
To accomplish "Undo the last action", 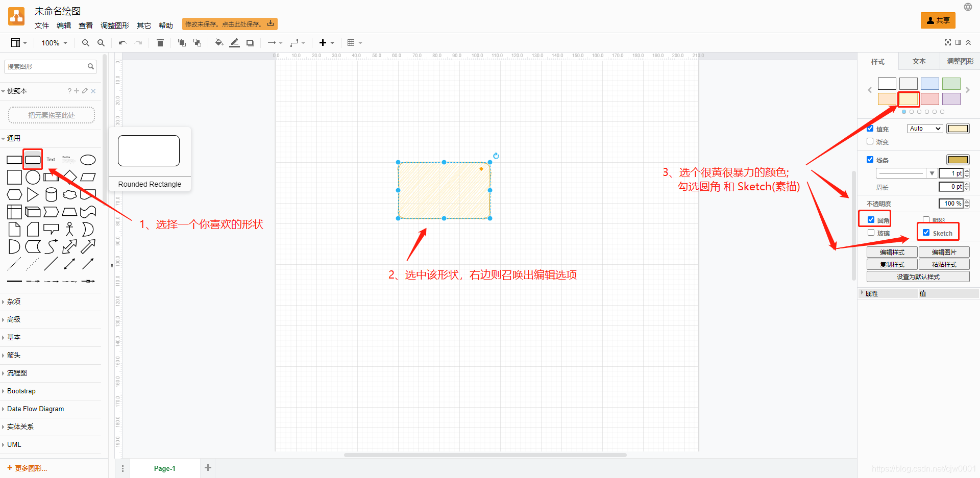I will (x=122, y=43).
